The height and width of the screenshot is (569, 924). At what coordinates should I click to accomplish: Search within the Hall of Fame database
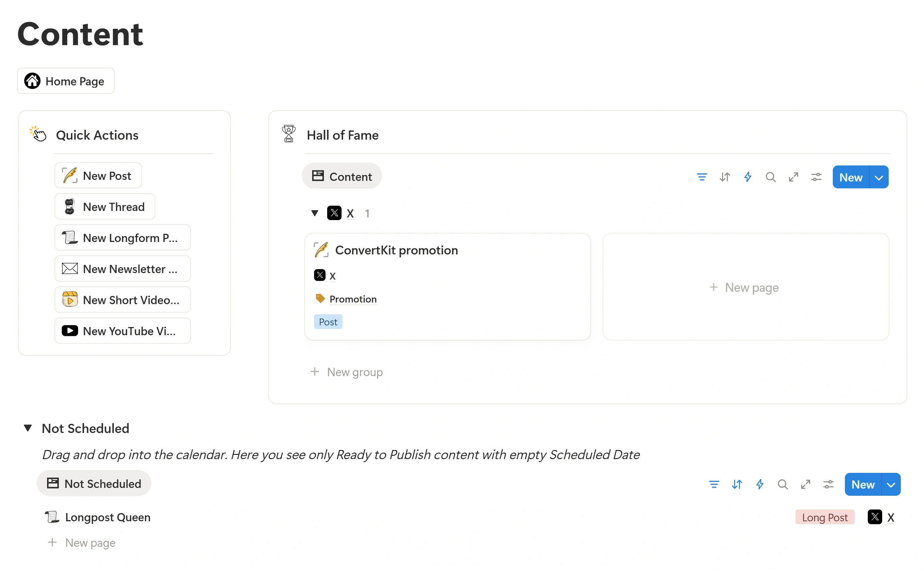tap(771, 177)
